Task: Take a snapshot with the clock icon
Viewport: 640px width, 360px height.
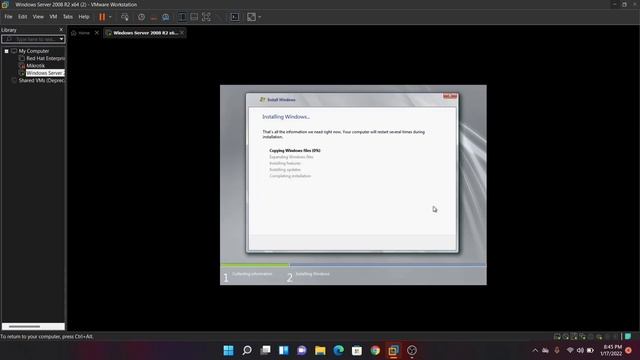Action: (141, 17)
